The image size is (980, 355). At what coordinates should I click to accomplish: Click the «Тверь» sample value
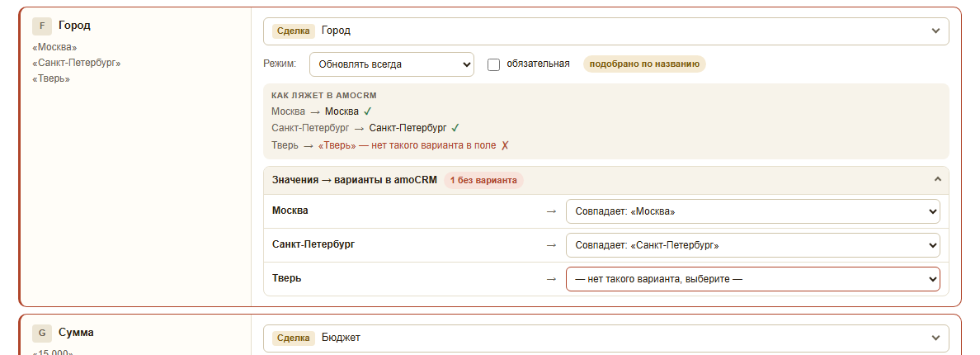51,78
